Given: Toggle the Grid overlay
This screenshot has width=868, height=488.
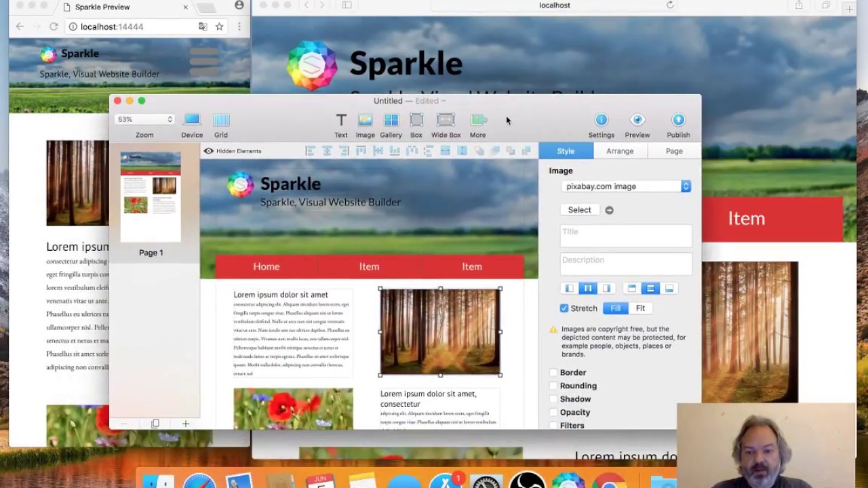Looking at the screenshot, I should click(221, 121).
